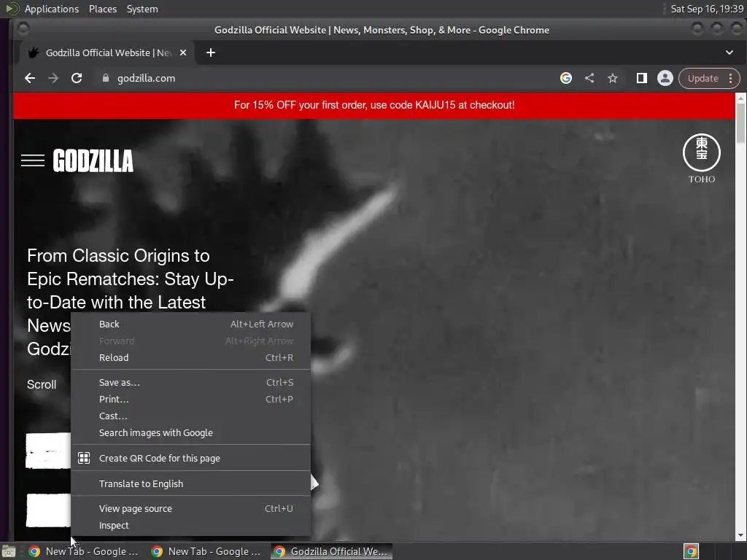
Task: Reload the page with the toolbar refresh icon
Action: [77, 78]
